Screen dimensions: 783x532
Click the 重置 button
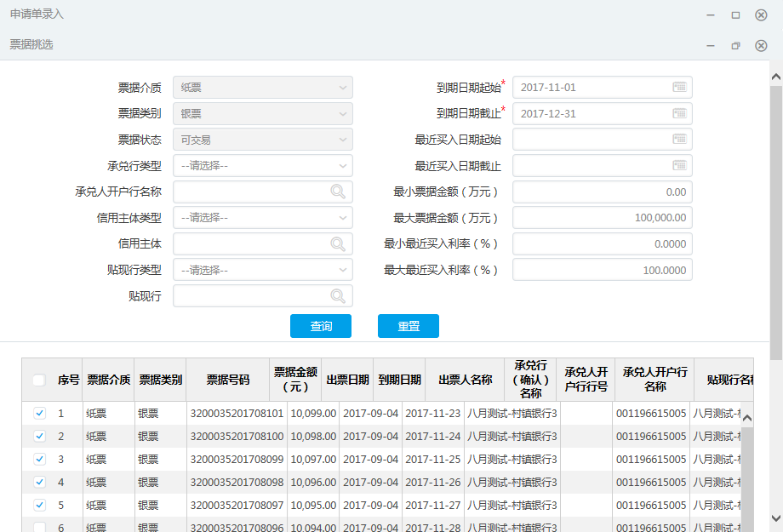pos(409,326)
